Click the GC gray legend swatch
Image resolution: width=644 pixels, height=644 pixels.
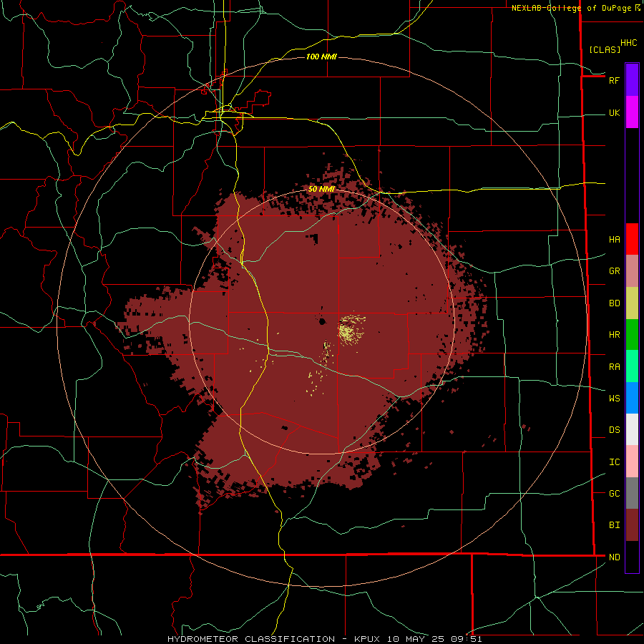[632, 493]
